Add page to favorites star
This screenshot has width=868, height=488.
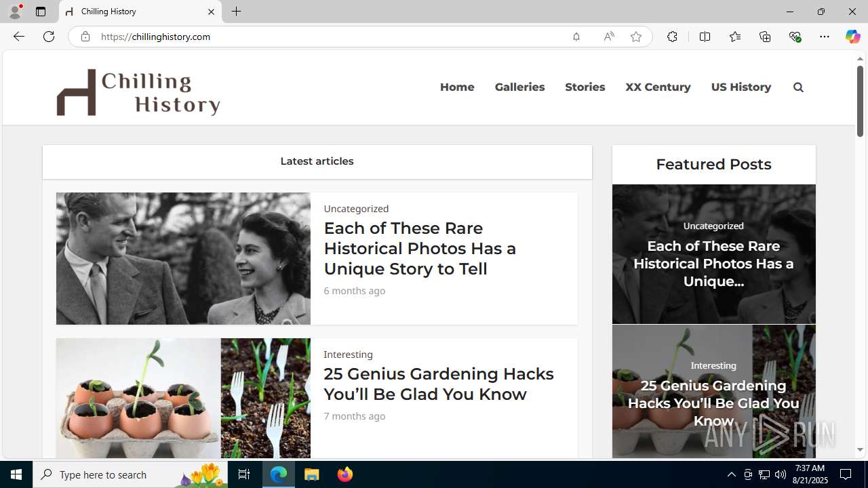(636, 37)
